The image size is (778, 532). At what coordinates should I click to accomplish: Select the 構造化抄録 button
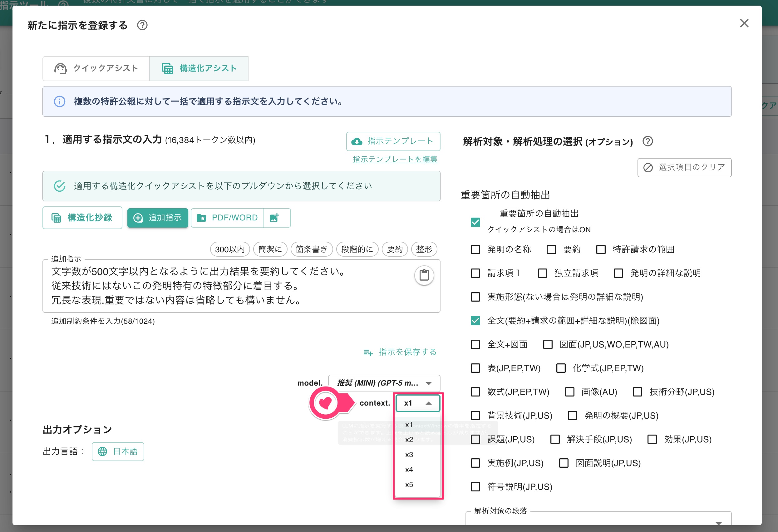pos(82,218)
